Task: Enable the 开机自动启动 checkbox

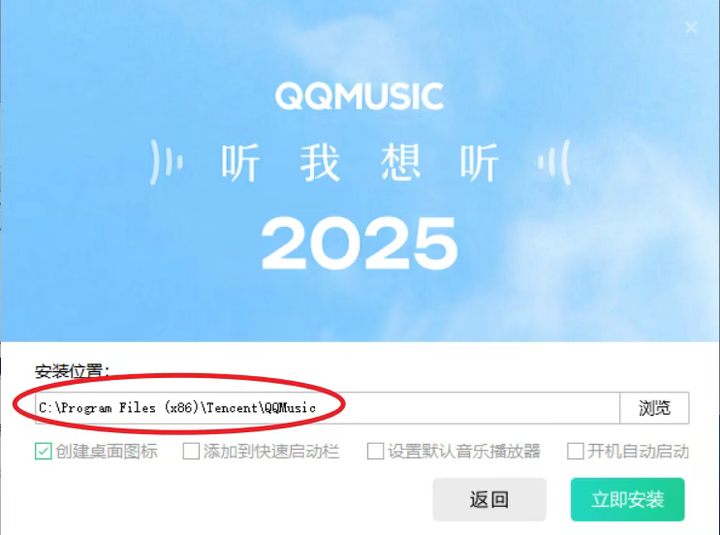Action: tap(575, 451)
